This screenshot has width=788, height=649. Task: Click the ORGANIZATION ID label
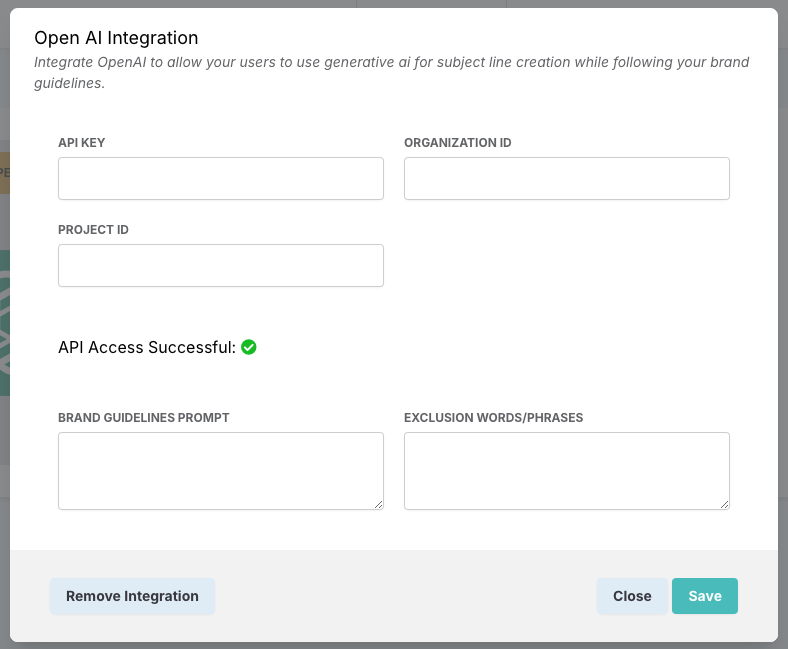point(458,143)
